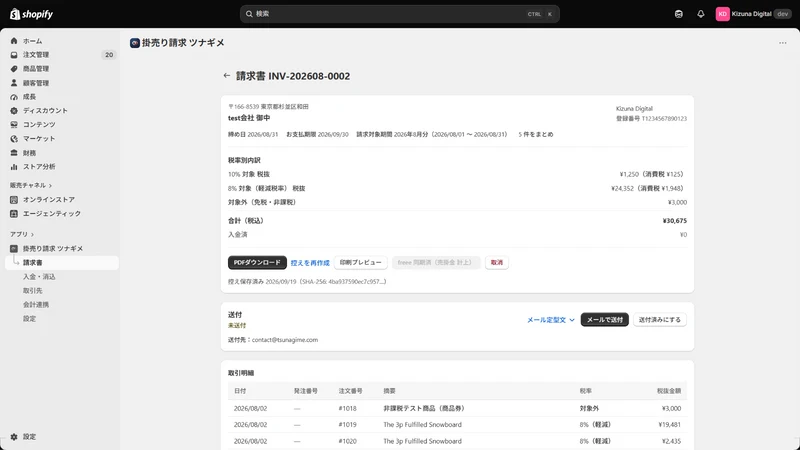Click the 顧客管理 person icon
Image resolution: width=800 pixels, height=450 pixels.
pyautogui.click(x=14, y=83)
